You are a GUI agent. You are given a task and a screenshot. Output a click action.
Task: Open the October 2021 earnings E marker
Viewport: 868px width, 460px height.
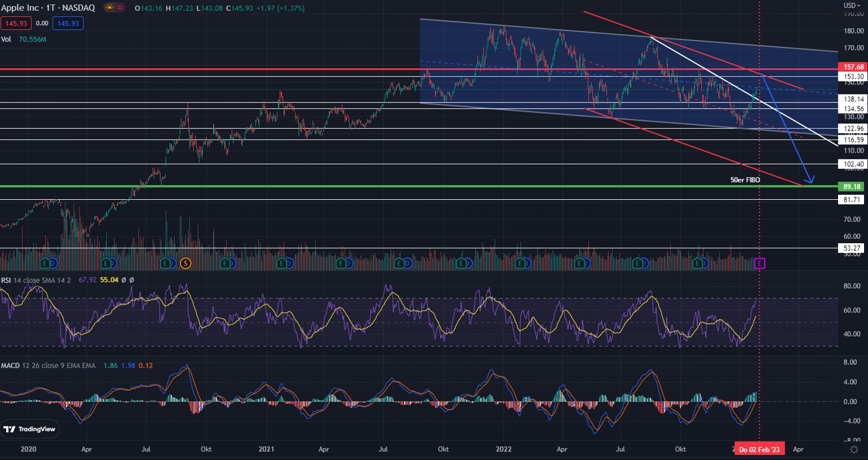click(x=461, y=263)
